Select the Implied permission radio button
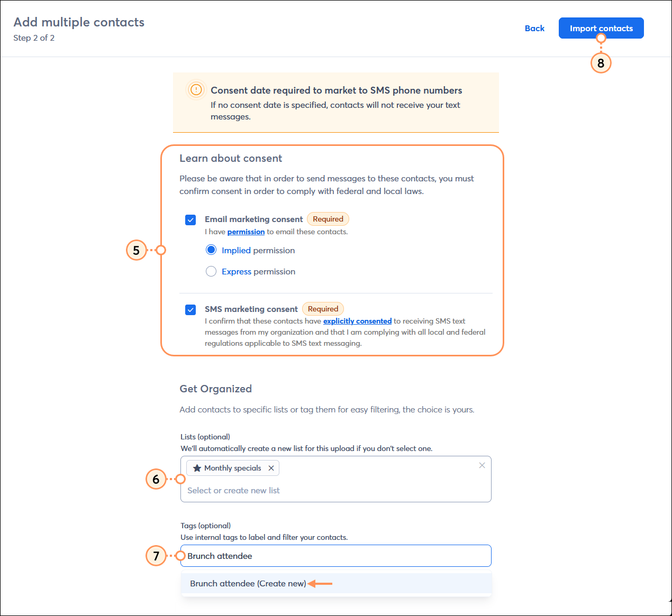 tap(211, 249)
